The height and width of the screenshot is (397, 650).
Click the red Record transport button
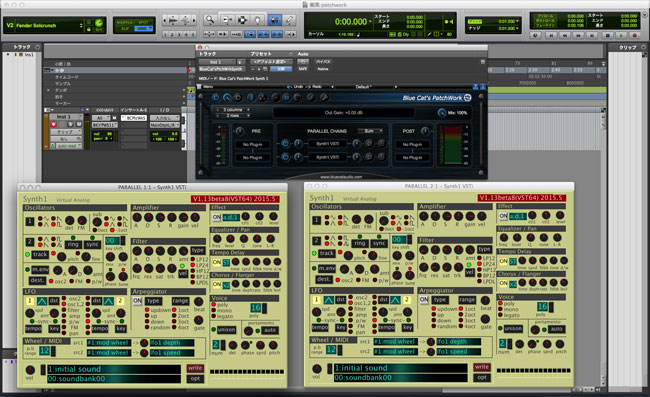coord(635,36)
